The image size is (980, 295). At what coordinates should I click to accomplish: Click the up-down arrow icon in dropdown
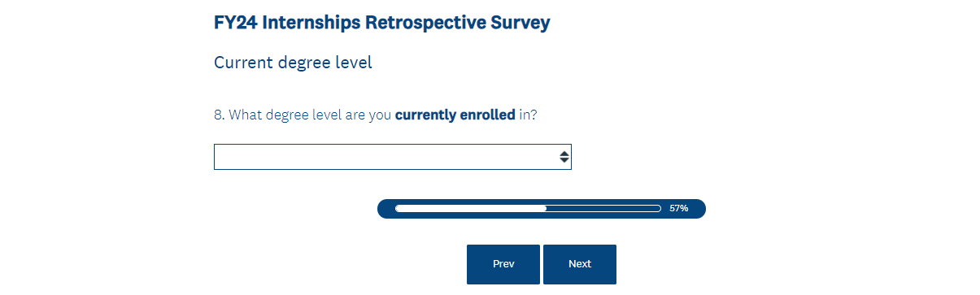click(x=564, y=157)
